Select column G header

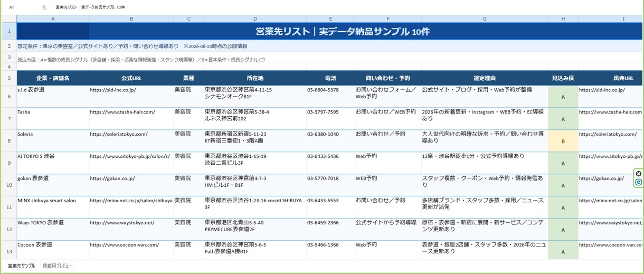pyautogui.click(x=485, y=19)
